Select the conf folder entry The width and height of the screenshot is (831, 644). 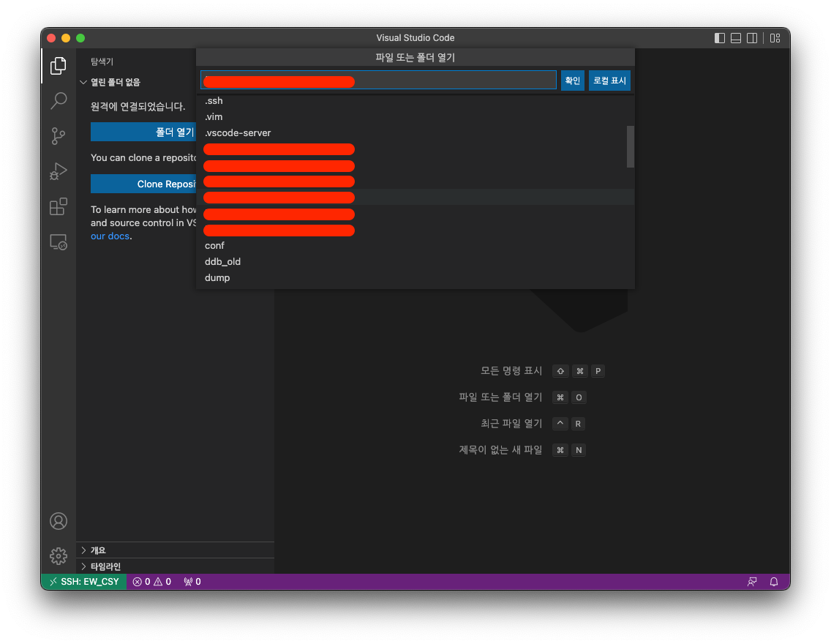click(x=415, y=245)
